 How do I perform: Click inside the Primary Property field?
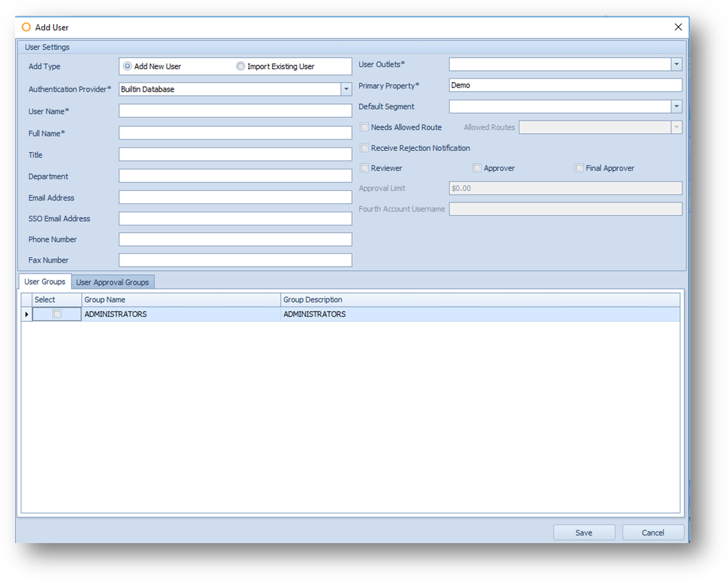(565, 84)
